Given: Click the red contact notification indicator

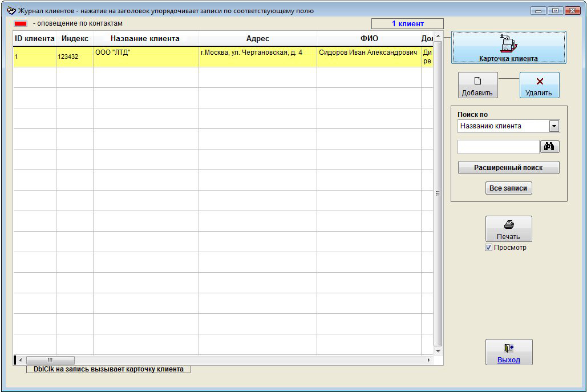Looking at the screenshot, I should click(x=21, y=23).
